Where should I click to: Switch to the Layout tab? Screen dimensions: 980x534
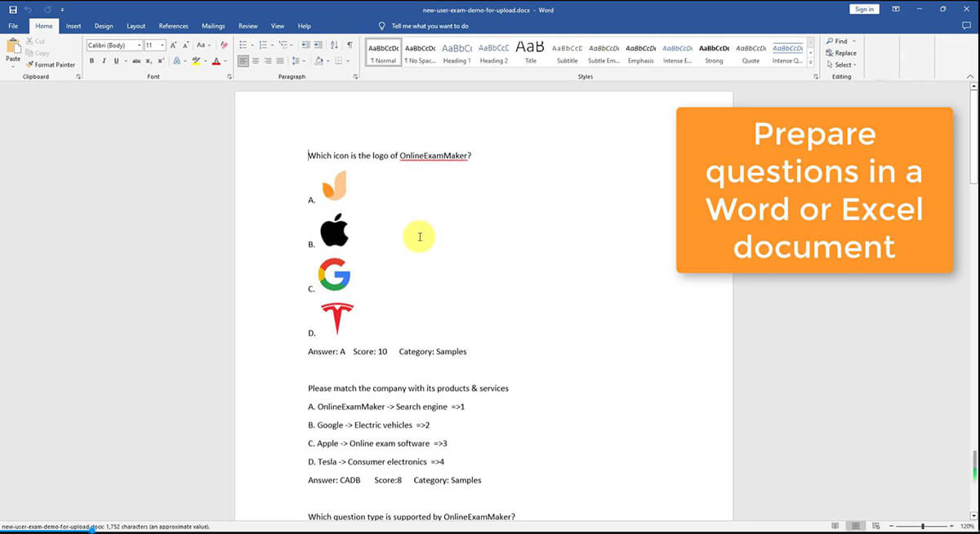click(136, 26)
